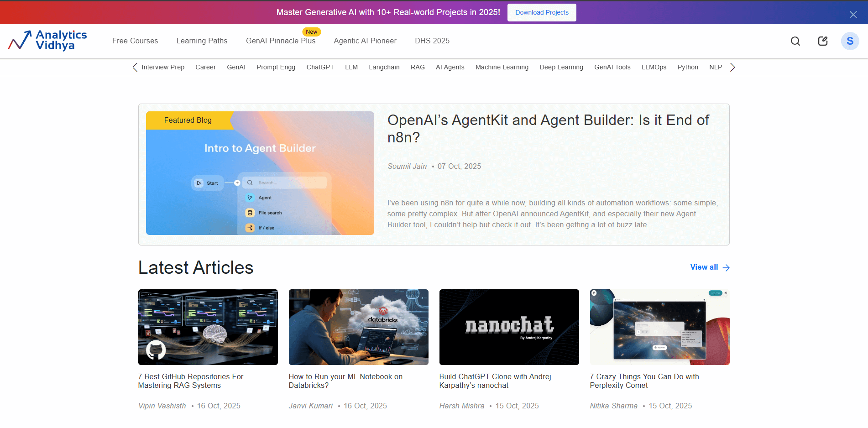
Task: Open the Featured Blog thumbnail image
Action: tap(260, 173)
